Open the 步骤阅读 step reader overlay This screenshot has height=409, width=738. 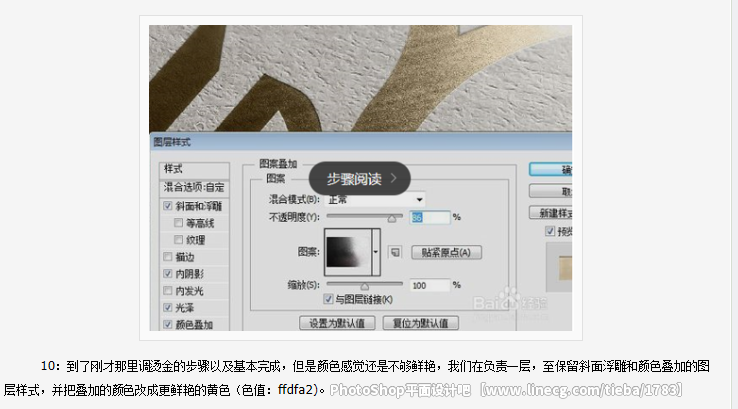(x=360, y=178)
